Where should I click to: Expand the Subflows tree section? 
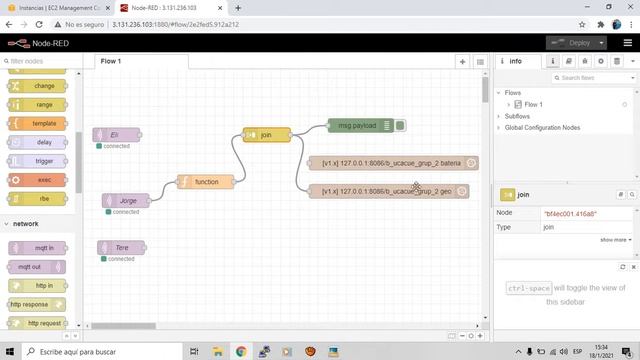click(x=499, y=116)
